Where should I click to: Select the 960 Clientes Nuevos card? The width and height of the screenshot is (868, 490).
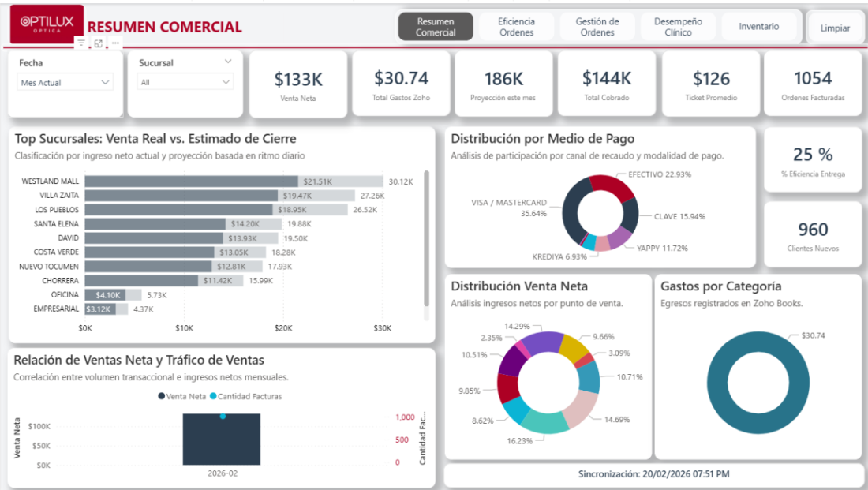814,235
